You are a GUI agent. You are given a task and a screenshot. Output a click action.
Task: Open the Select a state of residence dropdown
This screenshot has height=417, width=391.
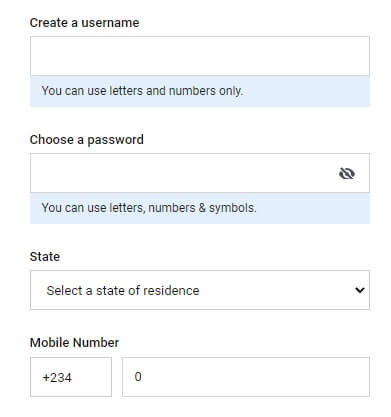(200, 290)
